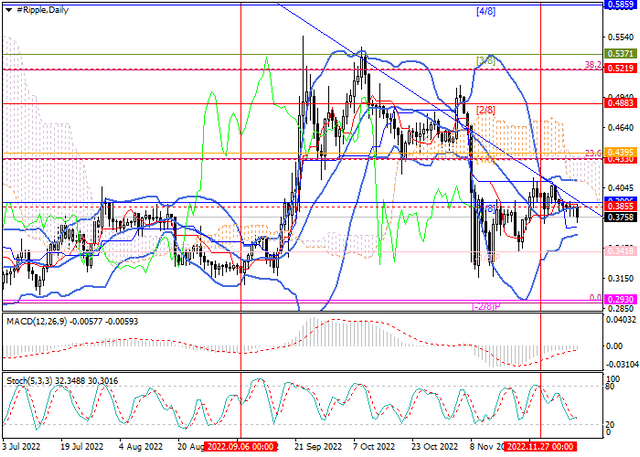Select the Stoch(5,3,3) indicator label
This screenshot has width=640, height=457.
(x=31, y=381)
